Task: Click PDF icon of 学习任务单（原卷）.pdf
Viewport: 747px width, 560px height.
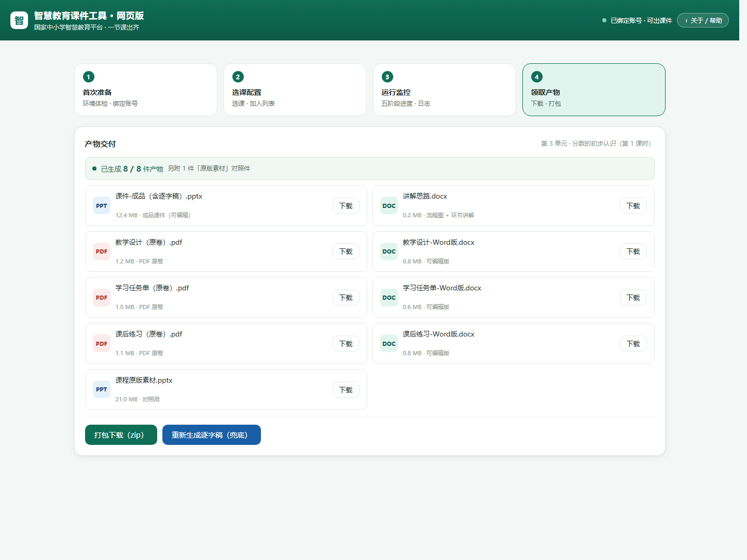Action: (102, 298)
